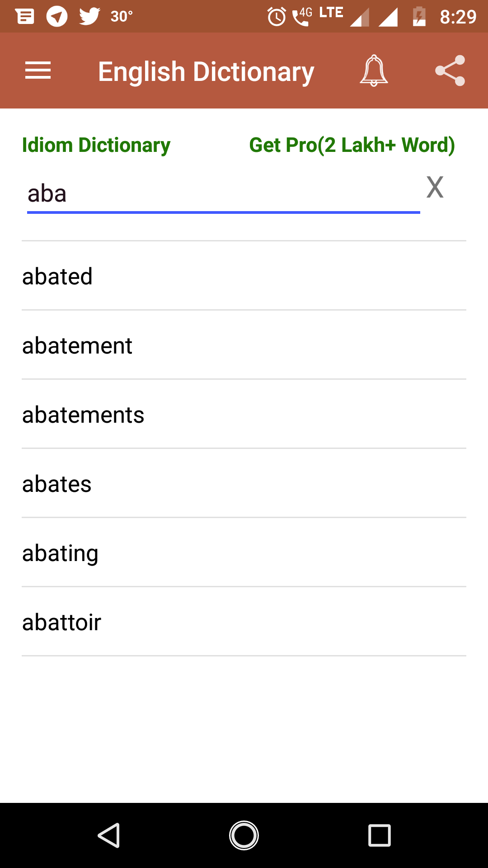Open the hamburger navigation menu
The height and width of the screenshot is (868, 488).
click(38, 71)
